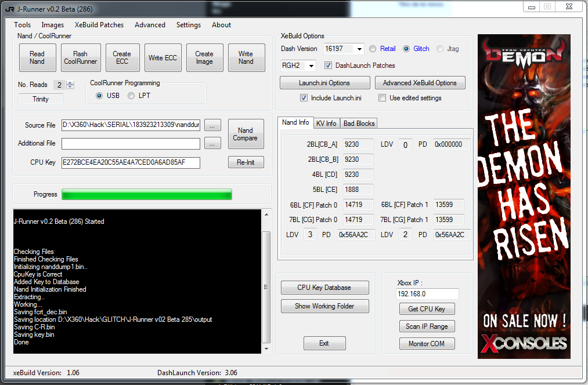Image resolution: width=588 pixels, height=385 pixels.
Task: Open the Bad Blocks tab
Action: coord(359,123)
